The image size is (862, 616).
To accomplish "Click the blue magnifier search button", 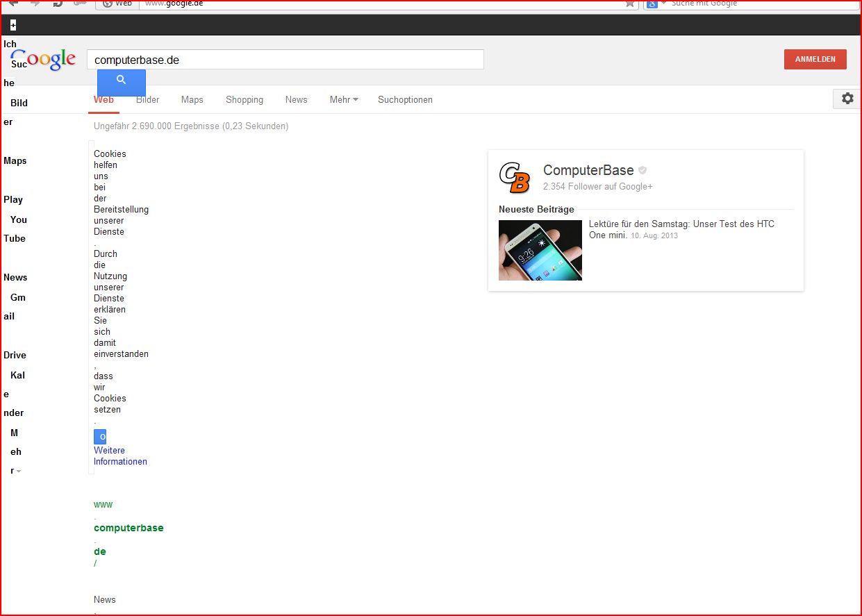I will (x=122, y=82).
